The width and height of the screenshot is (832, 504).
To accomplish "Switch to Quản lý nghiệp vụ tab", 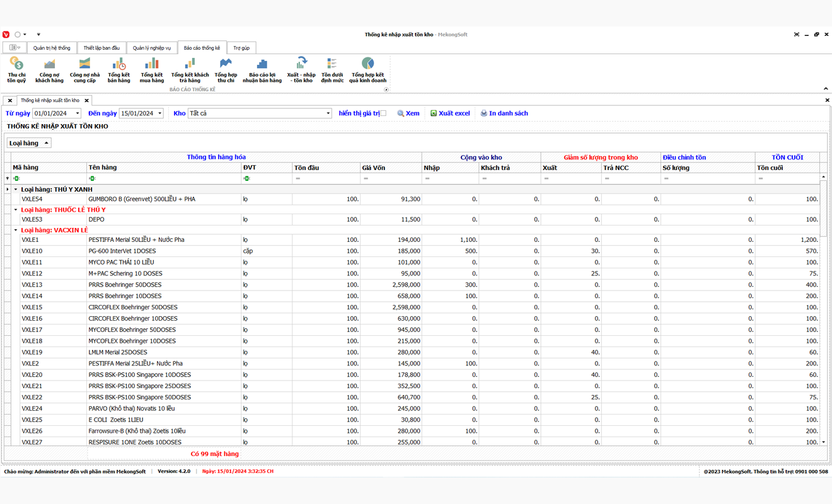I will (x=152, y=48).
